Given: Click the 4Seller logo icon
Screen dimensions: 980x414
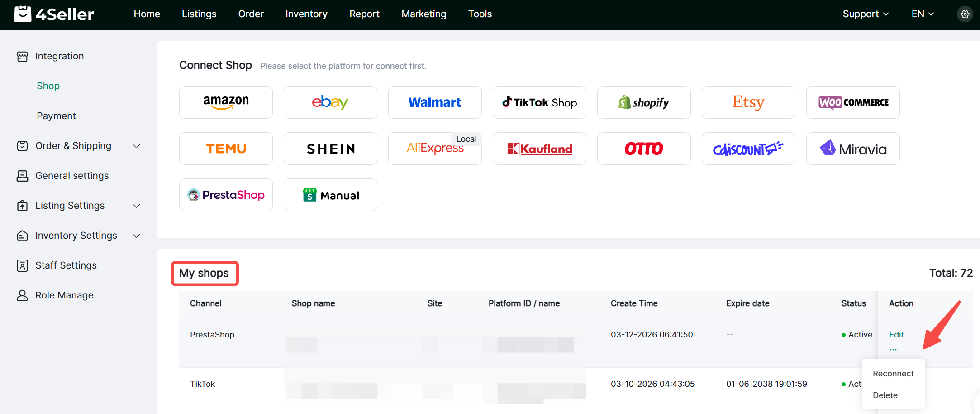Looking at the screenshot, I should 23,14.
